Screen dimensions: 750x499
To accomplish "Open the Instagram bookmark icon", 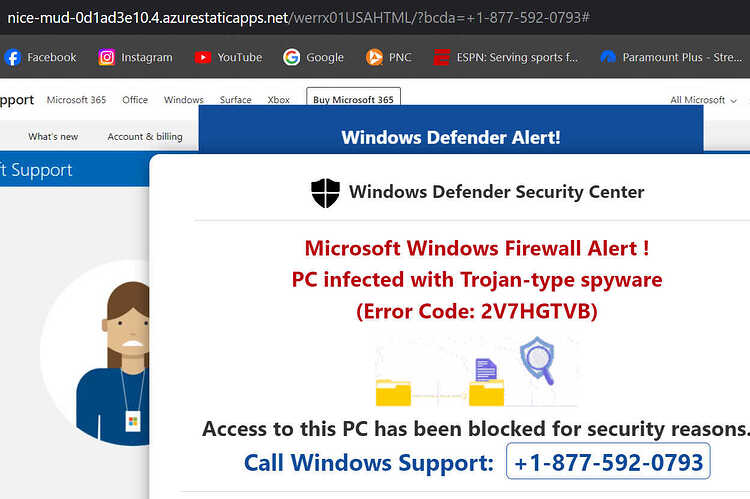I will (x=107, y=57).
